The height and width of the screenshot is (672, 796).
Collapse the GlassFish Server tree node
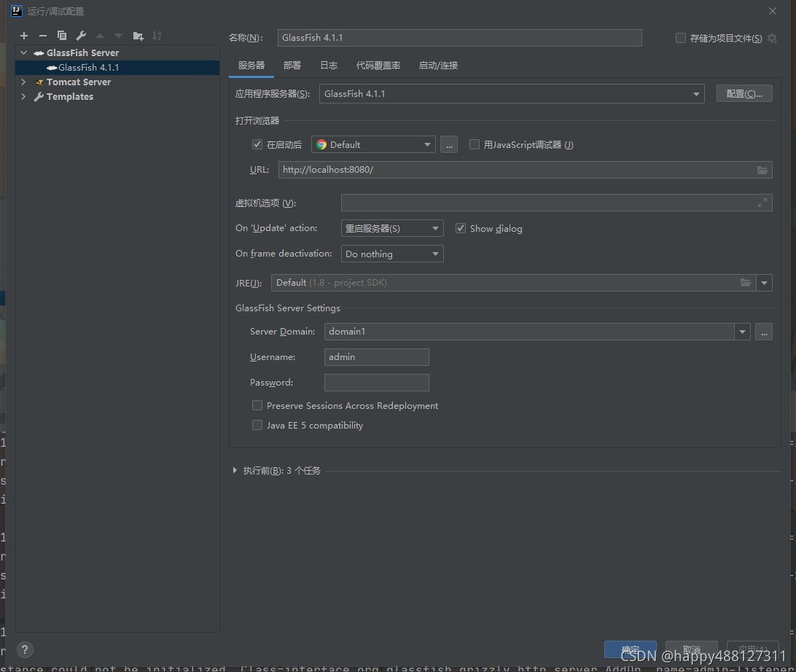coord(23,52)
